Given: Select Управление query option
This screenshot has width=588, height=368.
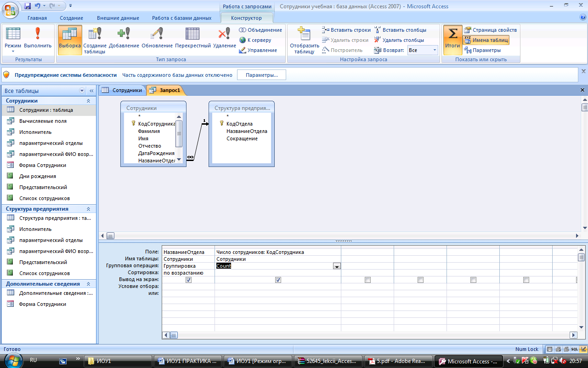Looking at the screenshot, I should pos(258,50).
